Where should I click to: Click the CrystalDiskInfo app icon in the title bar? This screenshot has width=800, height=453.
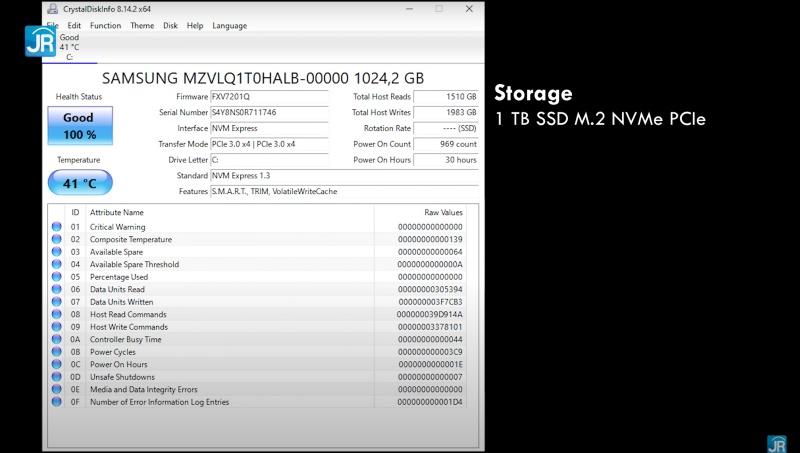52,8
